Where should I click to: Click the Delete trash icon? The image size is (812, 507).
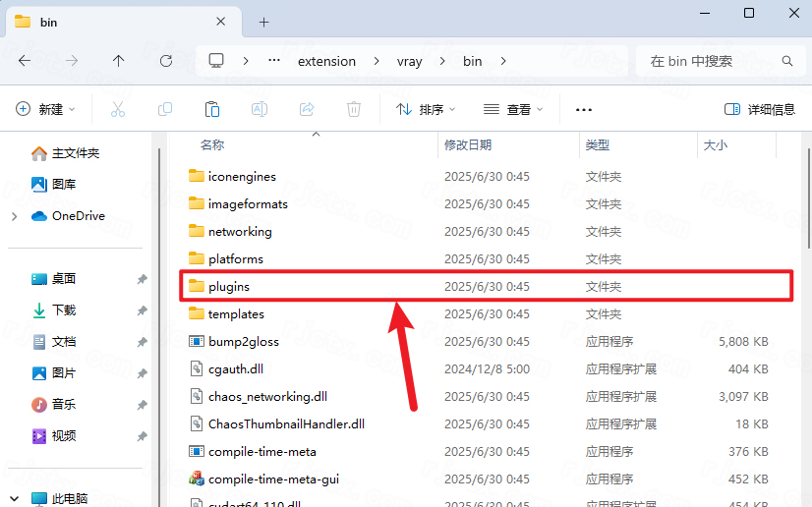(x=354, y=109)
